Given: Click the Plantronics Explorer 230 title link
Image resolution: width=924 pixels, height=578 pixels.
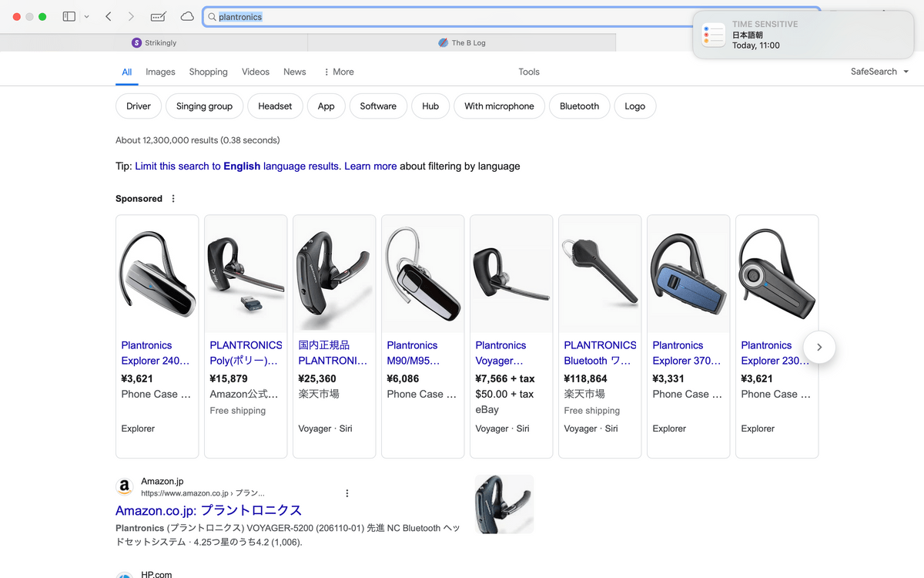Looking at the screenshot, I should [775, 353].
